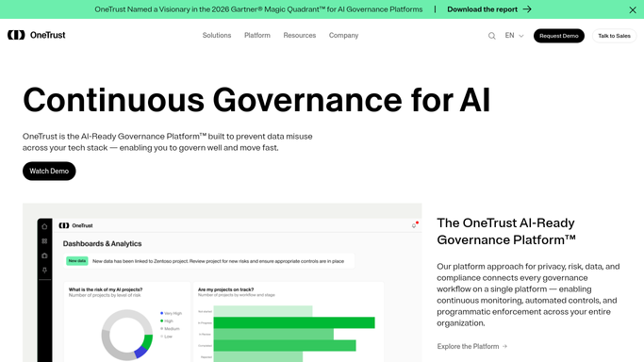The width and height of the screenshot is (644, 362).
Task: Click the arrow next to Download the report
Action: (x=527, y=9)
